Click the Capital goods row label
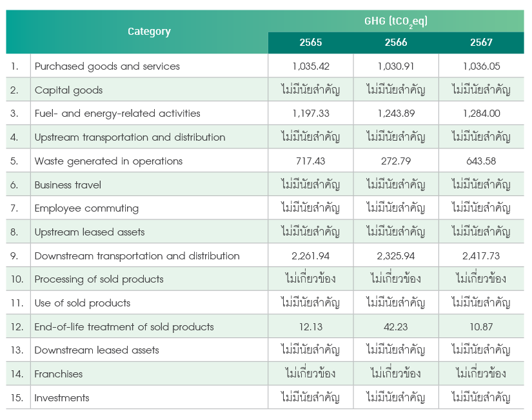The height and width of the screenshot is (420, 532). tap(66, 90)
